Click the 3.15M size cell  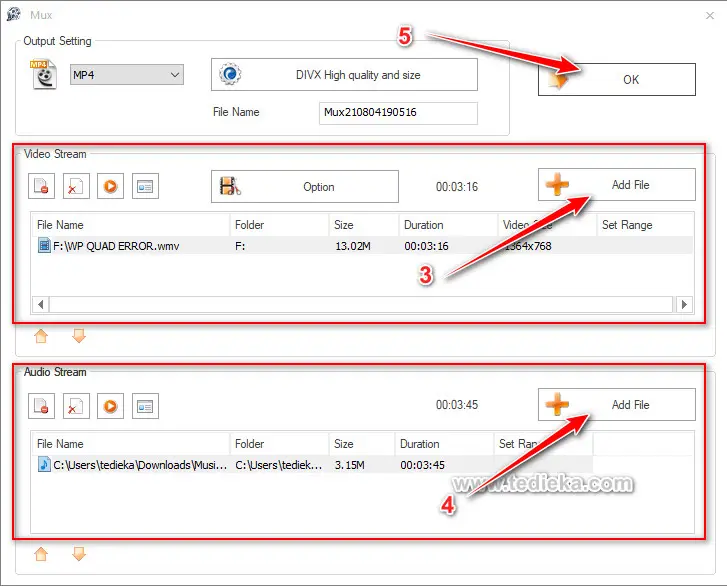(350, 465)
